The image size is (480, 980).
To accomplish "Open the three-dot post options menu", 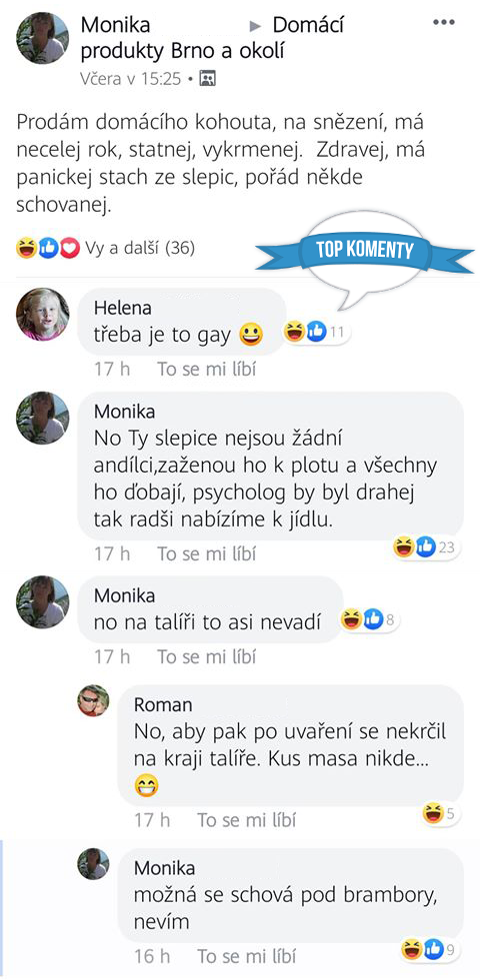I will coord(443,22).
